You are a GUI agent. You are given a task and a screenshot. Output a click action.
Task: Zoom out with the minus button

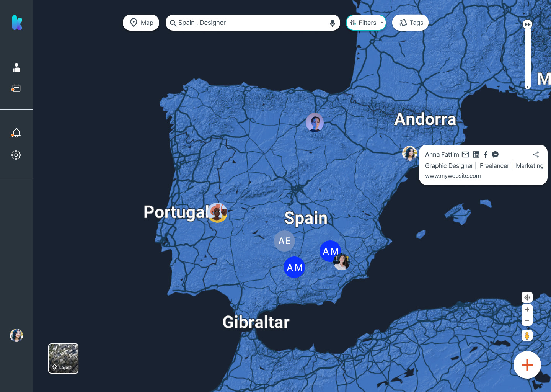(x=527, y=320)
